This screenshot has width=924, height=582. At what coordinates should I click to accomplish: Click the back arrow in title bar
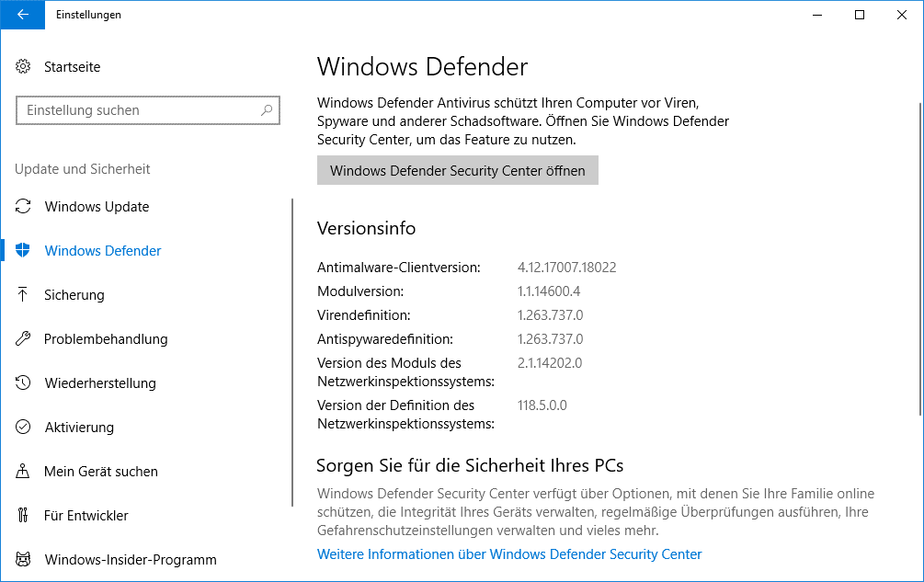[x=22, y=15]
